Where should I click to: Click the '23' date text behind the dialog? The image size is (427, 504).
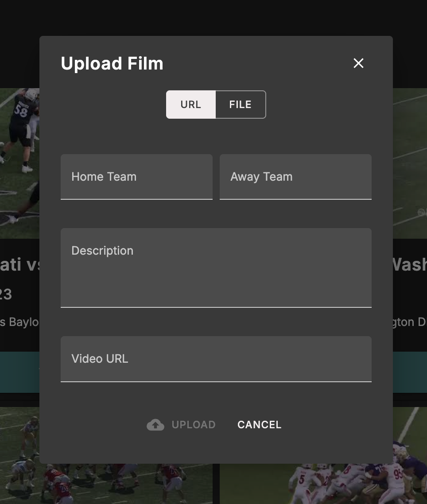click(x=7, y=294)
